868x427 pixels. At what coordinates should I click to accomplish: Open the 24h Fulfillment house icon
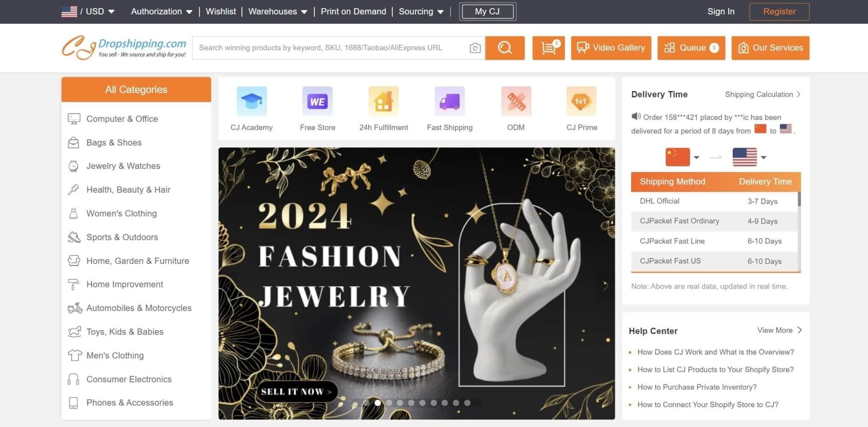coord(383,102)
